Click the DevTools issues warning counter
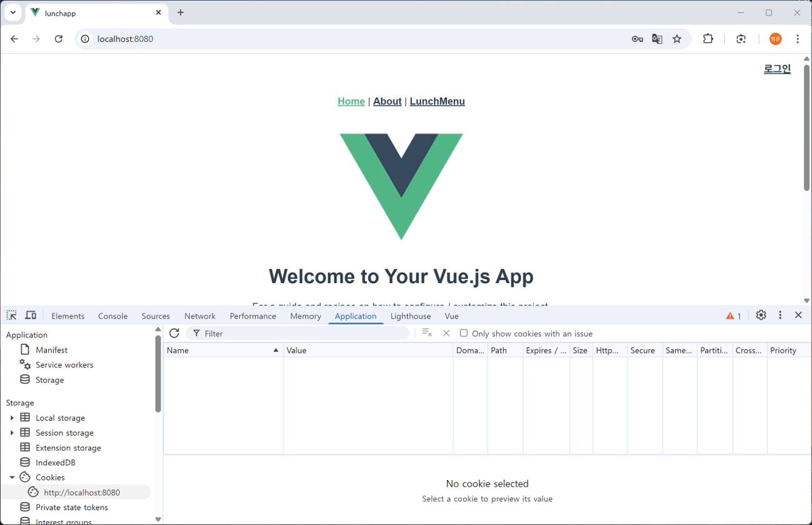The width and height of the screenshot is (812, 525). (733, 316)
